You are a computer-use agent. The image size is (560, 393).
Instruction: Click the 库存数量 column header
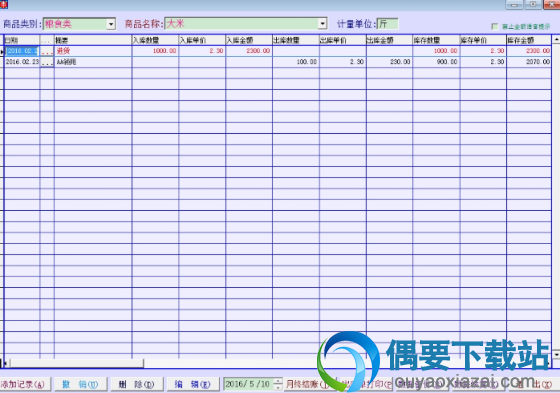(x=436, y=40)
